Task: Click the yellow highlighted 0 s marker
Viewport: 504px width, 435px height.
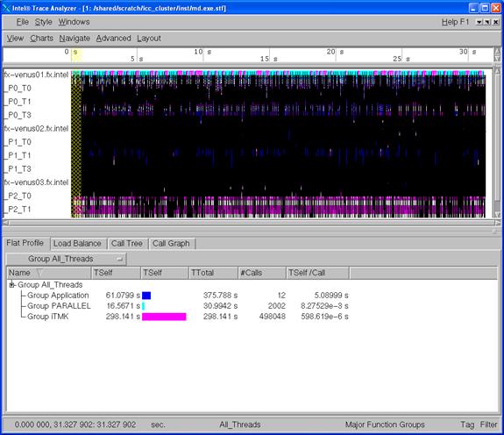Action: 76,54
